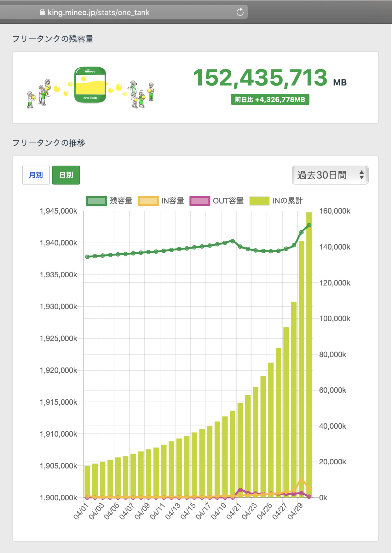Toggle the IN容量 legend series
Image resolution: width=392 pixels, height=553 pixels.
click(172, 201)
